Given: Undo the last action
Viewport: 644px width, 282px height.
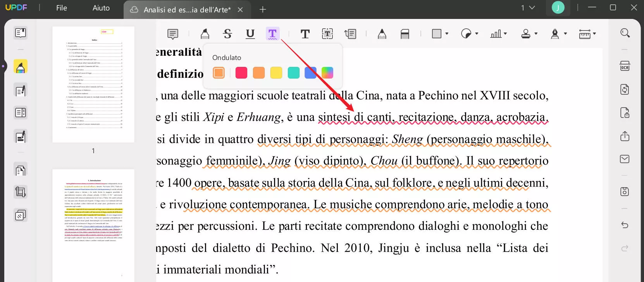Looking at the screenshot, I should click(625, 225).
